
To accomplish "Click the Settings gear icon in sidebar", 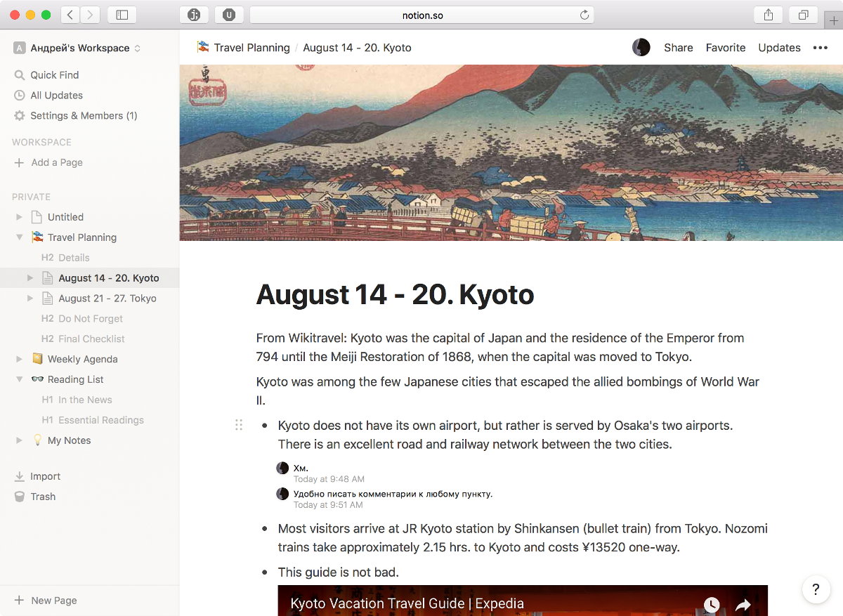I will pos(19,116).
